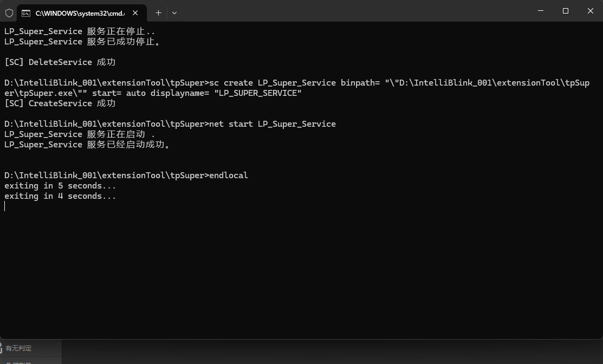Maximize the terminal window

tap(565, 11)
